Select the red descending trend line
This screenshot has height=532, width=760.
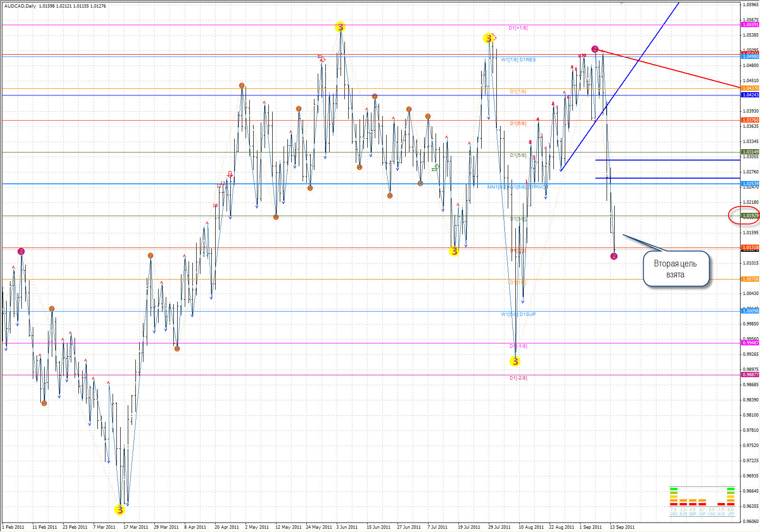674,69
